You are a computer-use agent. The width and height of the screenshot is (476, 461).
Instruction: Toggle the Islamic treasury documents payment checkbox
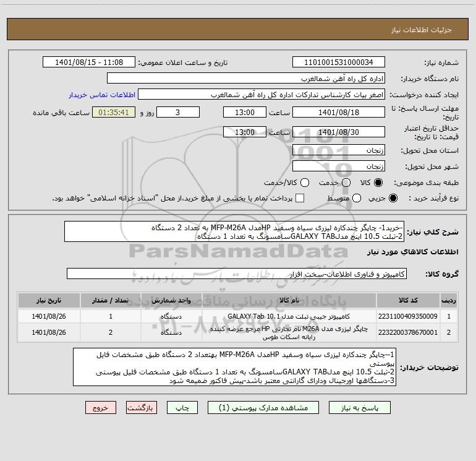(300, 198)
